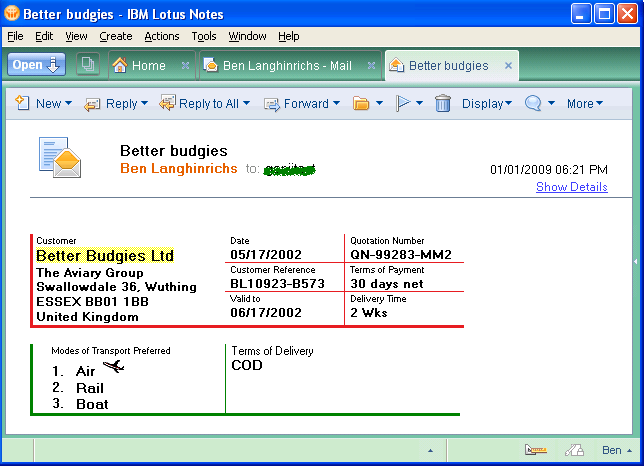This screenshot has width=644, height=466.
Task: Click the Open launcher button
Action: point(37,65)
